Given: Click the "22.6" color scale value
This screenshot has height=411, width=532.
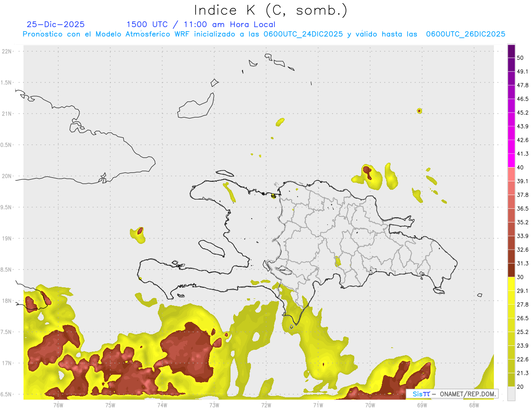Looking at the screenshot, I should pos(523,360).
